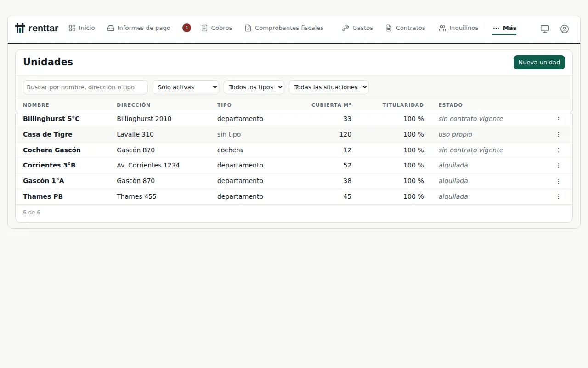Open unit Cochera Gascón
The image size is (588, 368).
[52, 150]
